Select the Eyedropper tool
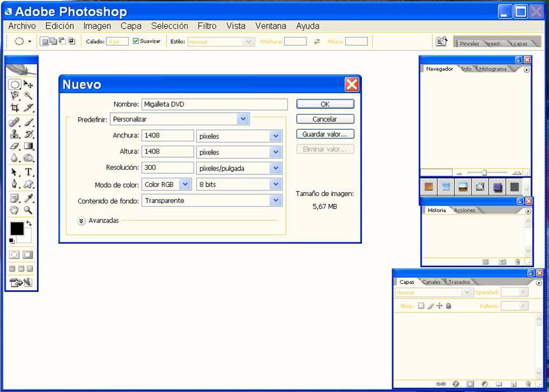The height and width of the screenshot is (392, 549). 29,198
